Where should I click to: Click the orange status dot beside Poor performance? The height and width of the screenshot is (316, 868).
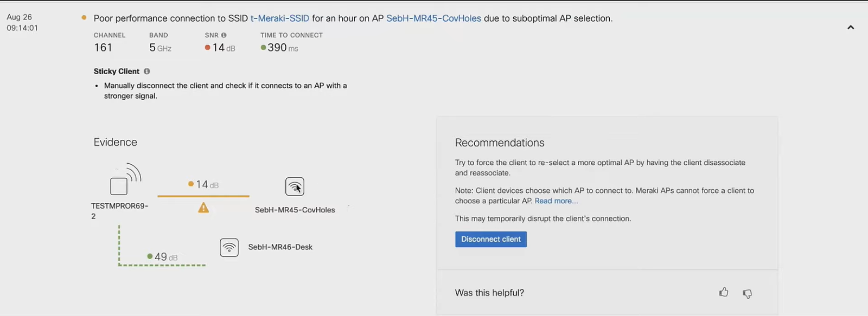point(84,18)
